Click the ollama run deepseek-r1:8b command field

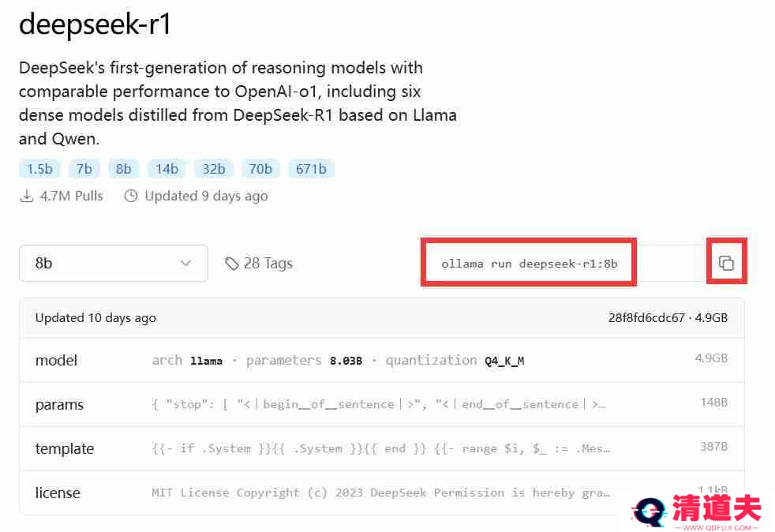click(x=529, y=264)
